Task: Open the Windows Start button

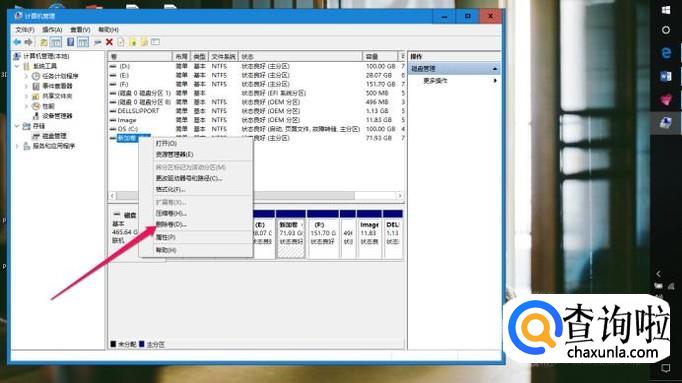Action: (665, 10)
